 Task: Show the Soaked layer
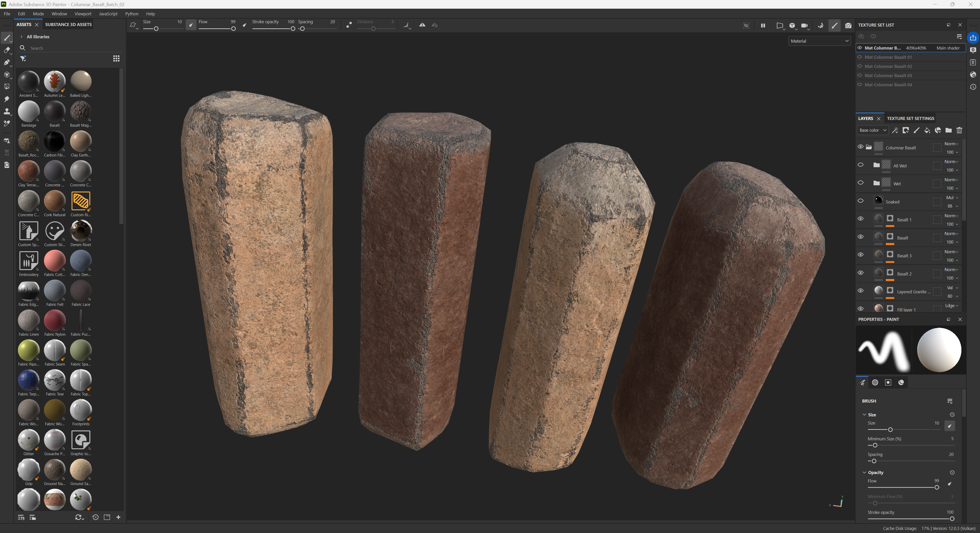click(860, 201)
